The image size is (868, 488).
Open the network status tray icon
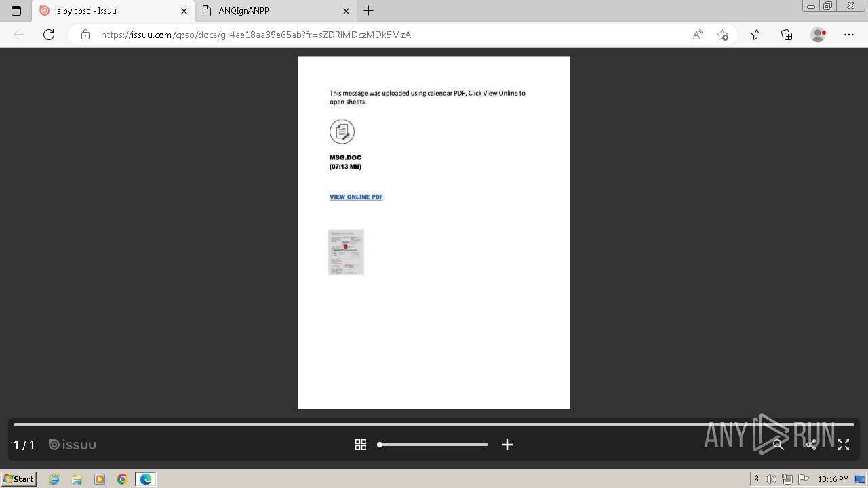pyautogui.click(x=787, y=479)
